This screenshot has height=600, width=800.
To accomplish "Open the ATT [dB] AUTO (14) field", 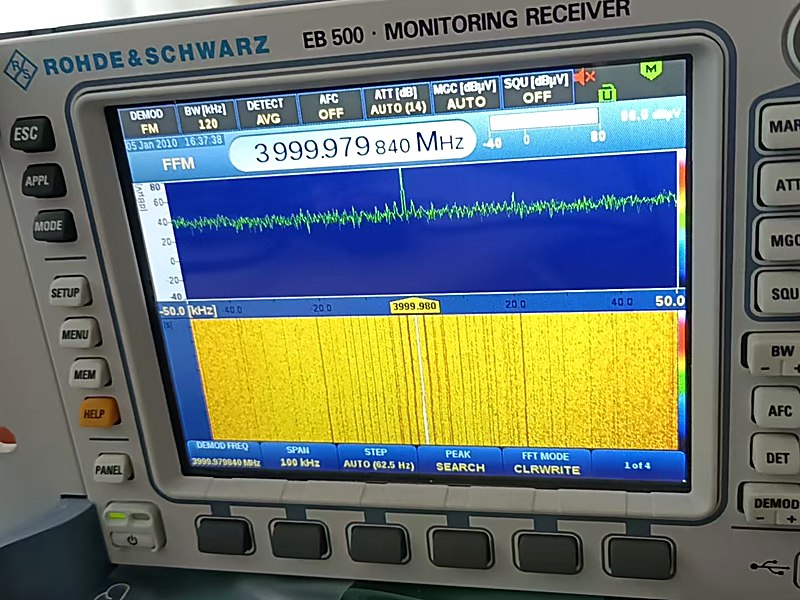I will click(397, 101).
